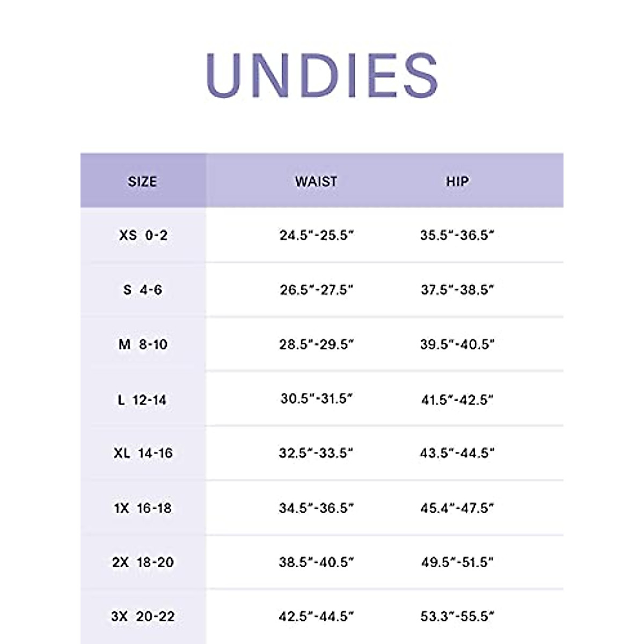Select the WAIST column header
The height and width of the screenshot is (644, 644).
[316, 181]
